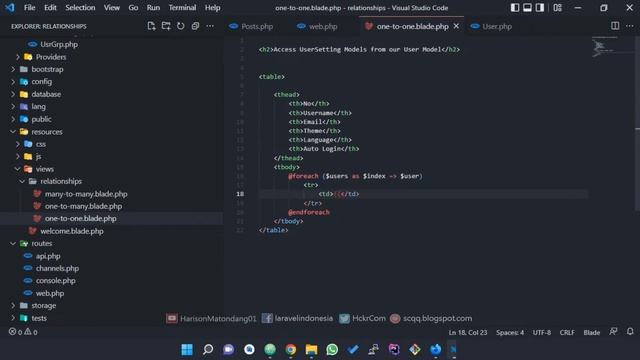The width and height of the screenshot is (640, 360).
Task: Open the Go menu
Action: 133,8
